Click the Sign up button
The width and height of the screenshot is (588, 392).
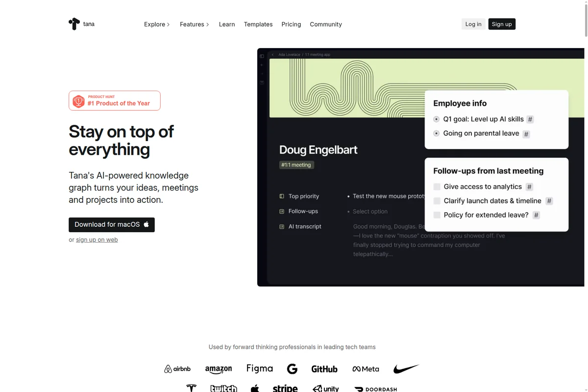(x=502, y=24)
